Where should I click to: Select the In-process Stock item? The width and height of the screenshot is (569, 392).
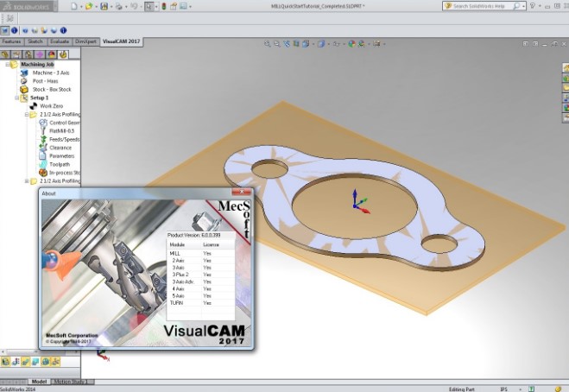tap(65, 173)
